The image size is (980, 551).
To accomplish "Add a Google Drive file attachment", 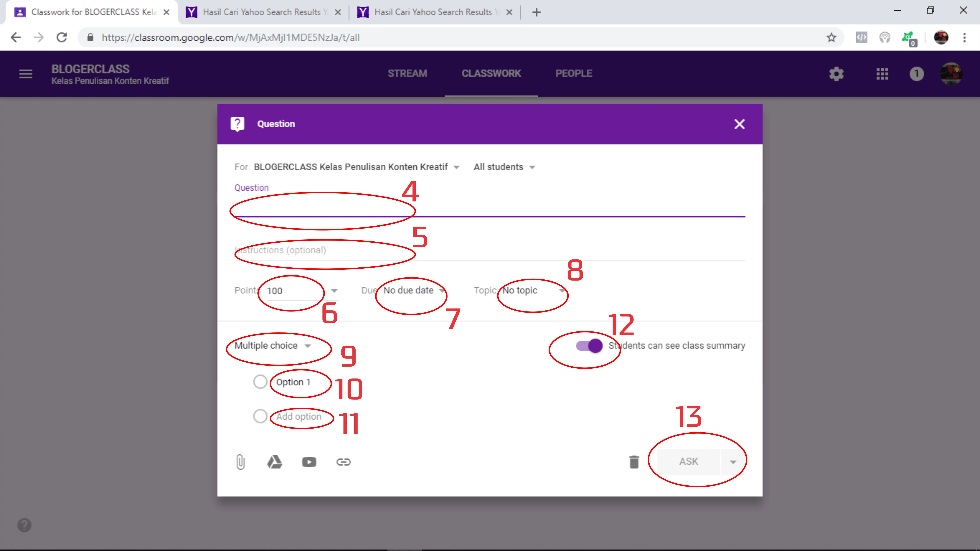I will coord(274,462).
